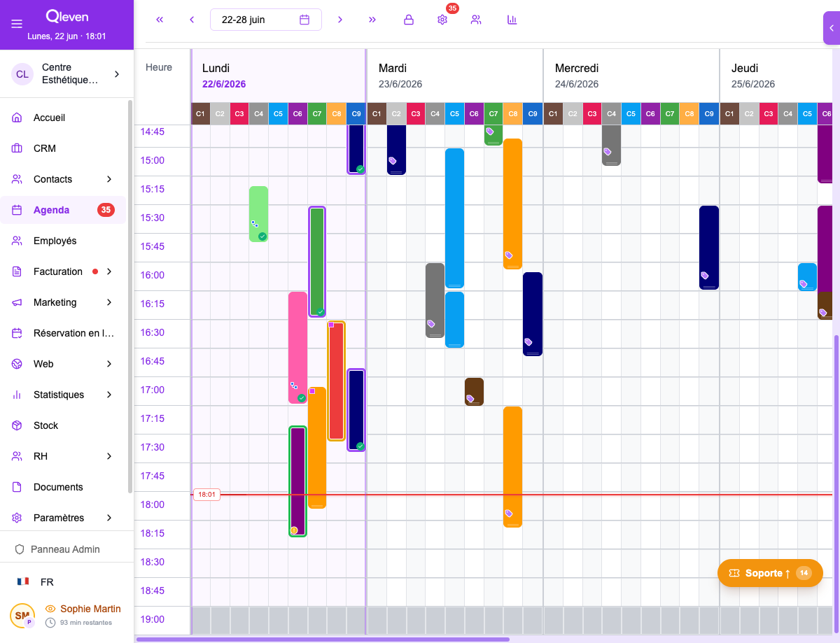840x643 pixels.
Task: Click the 14:45 time label
Action: tap(152, 132)
